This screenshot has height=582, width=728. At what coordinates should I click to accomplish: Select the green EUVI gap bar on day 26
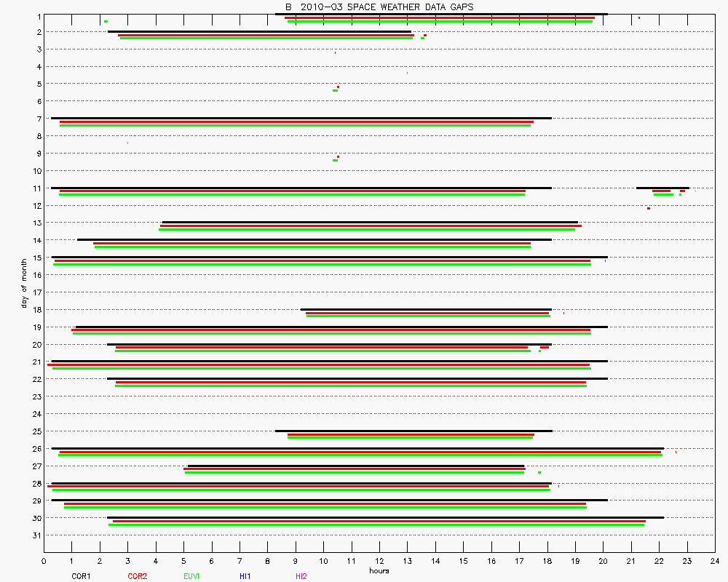[x=360, y=455]
